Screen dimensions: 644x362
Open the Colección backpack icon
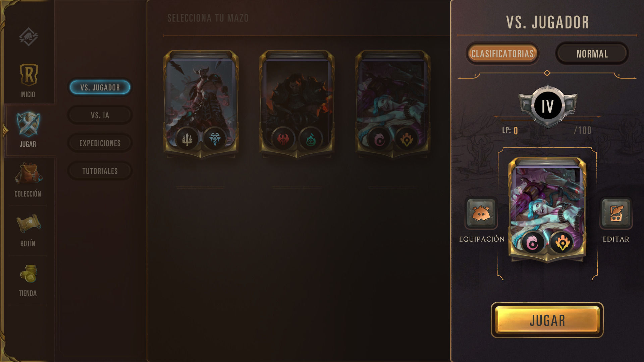coord(28,174)
